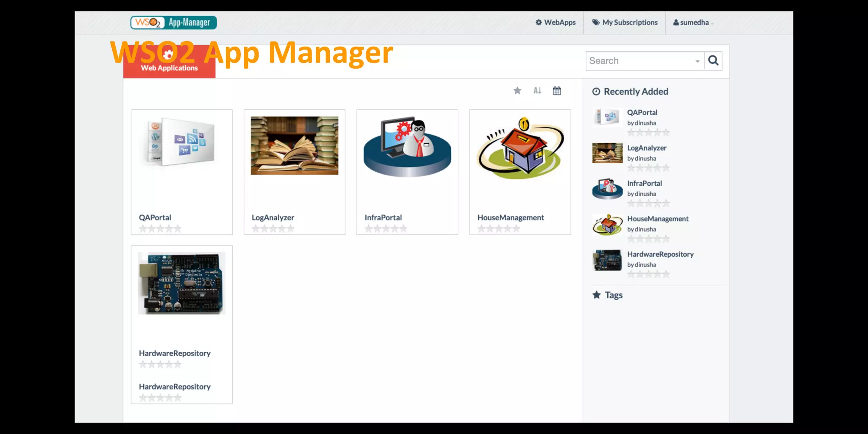Open the HouseManagement house image
Image resolution: width=868 pixels, height=434 pixels.
pyautogui.click(x=520, y=148)
